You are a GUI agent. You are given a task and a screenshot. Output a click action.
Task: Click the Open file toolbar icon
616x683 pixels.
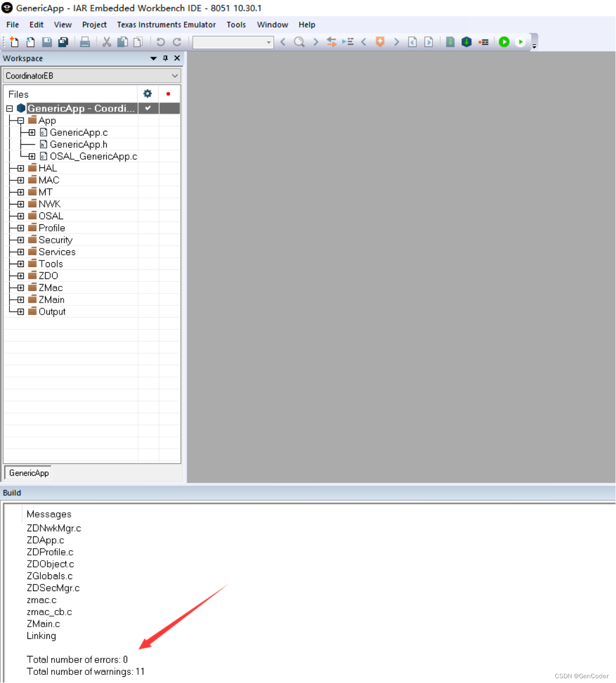pos(30,42)
